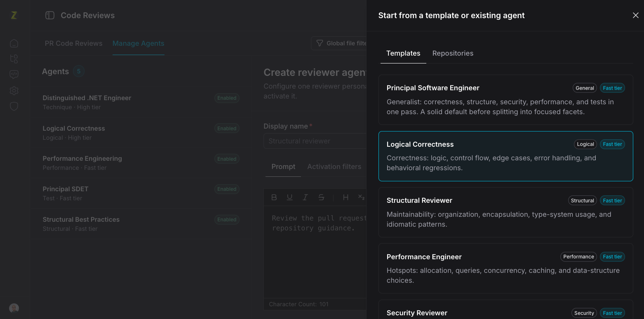The width and height of the screenshot is (644, 319).
Task: Click the Italic formatting icon
Action: 305,197
